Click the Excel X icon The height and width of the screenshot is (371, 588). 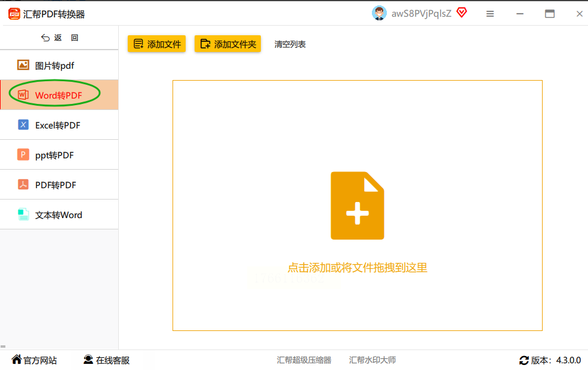[x=23, y=124]
